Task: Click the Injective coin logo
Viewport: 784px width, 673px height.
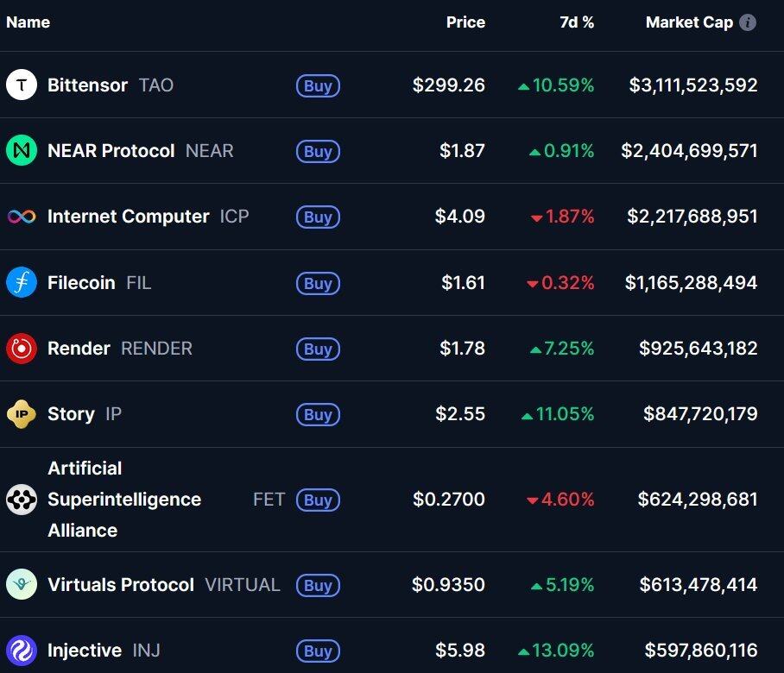Action: 22,650
